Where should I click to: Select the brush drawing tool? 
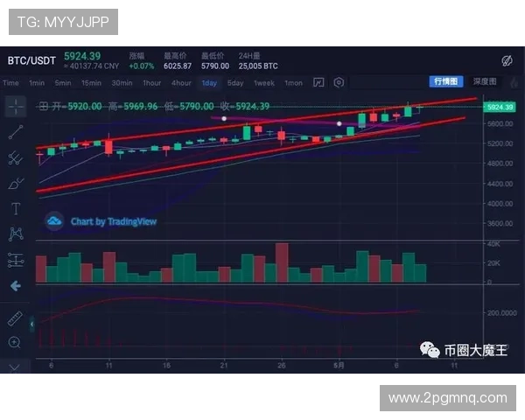pyautogui.click(x=16, y=184)
